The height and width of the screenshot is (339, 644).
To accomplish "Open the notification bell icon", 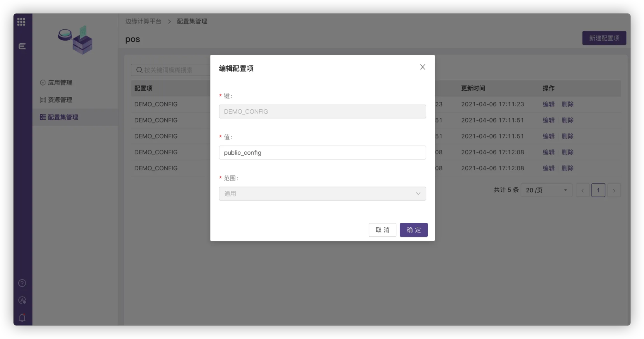I will coord(22,317).
